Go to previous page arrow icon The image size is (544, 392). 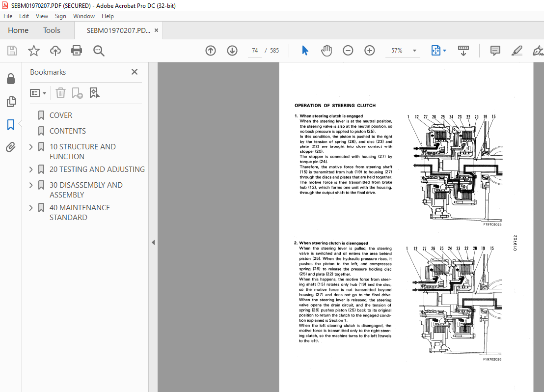click(x=211, y=51)
